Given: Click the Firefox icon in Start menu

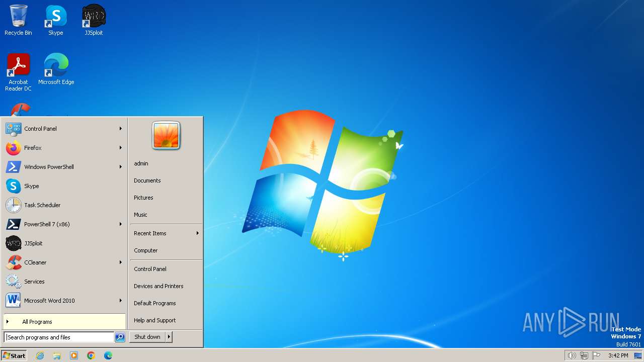Looking at the screenshot, I should 14,148.
